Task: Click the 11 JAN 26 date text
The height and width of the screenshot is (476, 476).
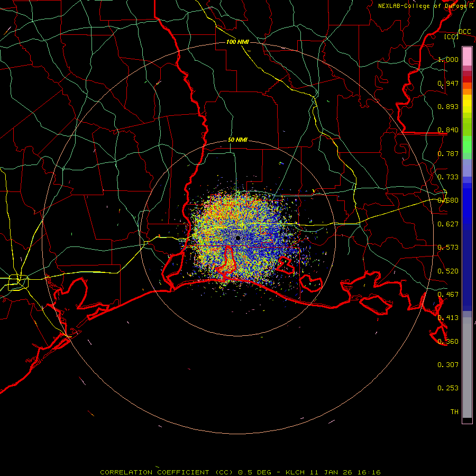Action: coord(332,472)
